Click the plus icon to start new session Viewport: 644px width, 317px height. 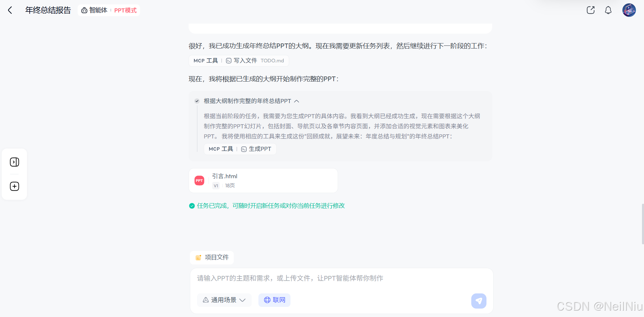coord(14,186)
